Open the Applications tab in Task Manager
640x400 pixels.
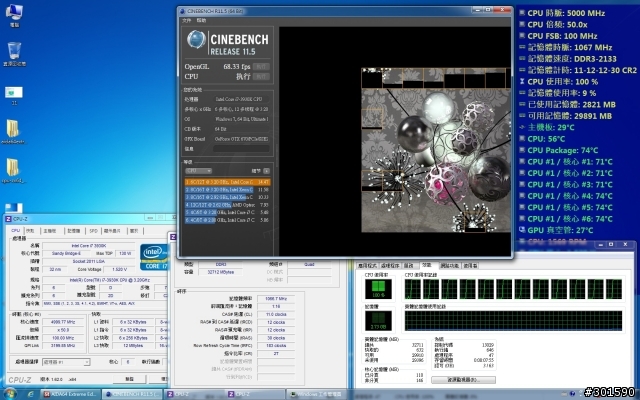pyautogui.click(x=367, y=266)
